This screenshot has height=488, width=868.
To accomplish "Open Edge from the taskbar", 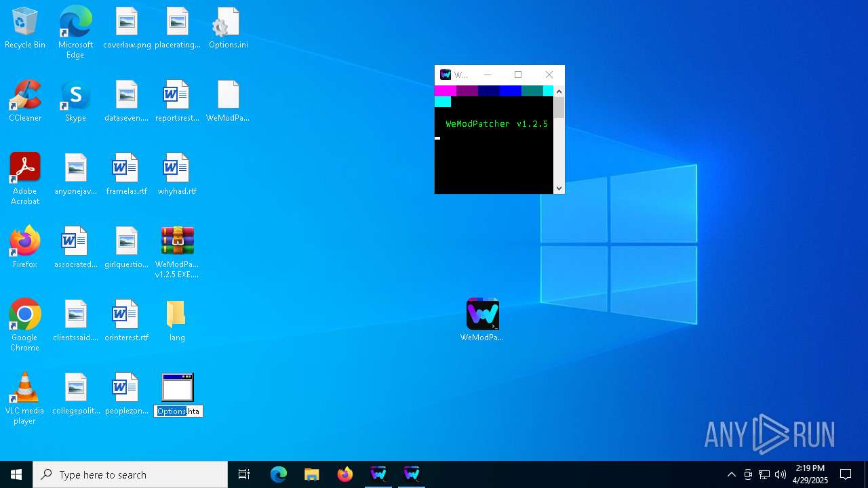I will 279,474.
